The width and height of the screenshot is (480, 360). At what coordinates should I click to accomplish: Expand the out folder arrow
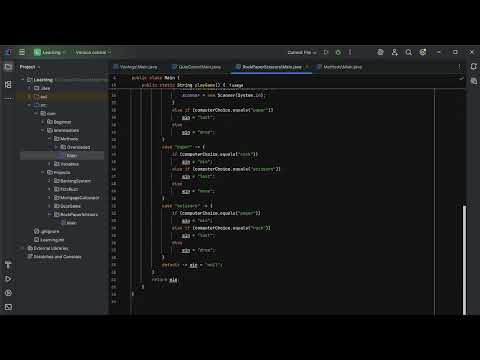click(x=29, y=97)
